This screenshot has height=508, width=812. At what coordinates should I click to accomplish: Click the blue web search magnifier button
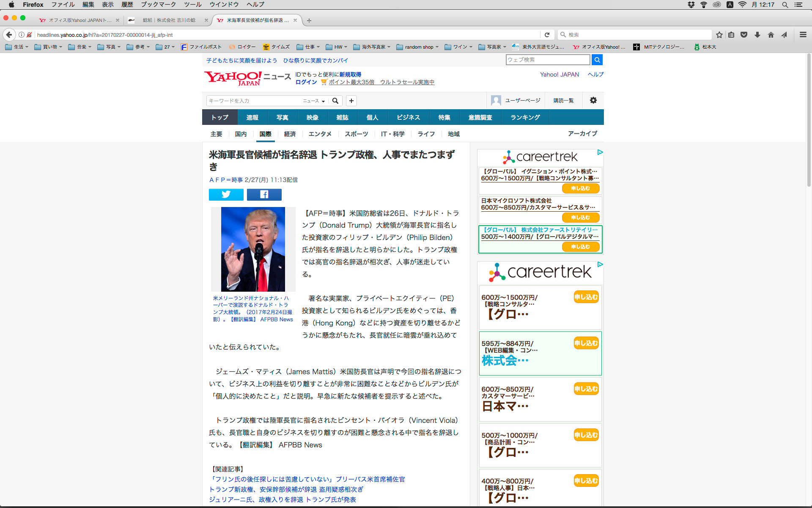[597, 60]
